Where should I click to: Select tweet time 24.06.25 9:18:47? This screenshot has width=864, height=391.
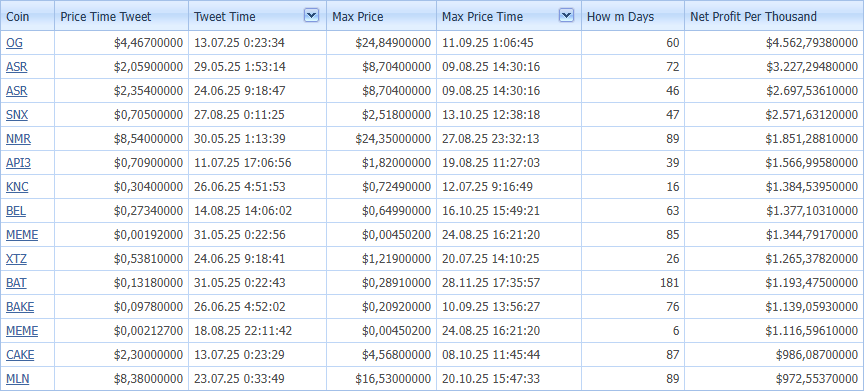(257, 90)
